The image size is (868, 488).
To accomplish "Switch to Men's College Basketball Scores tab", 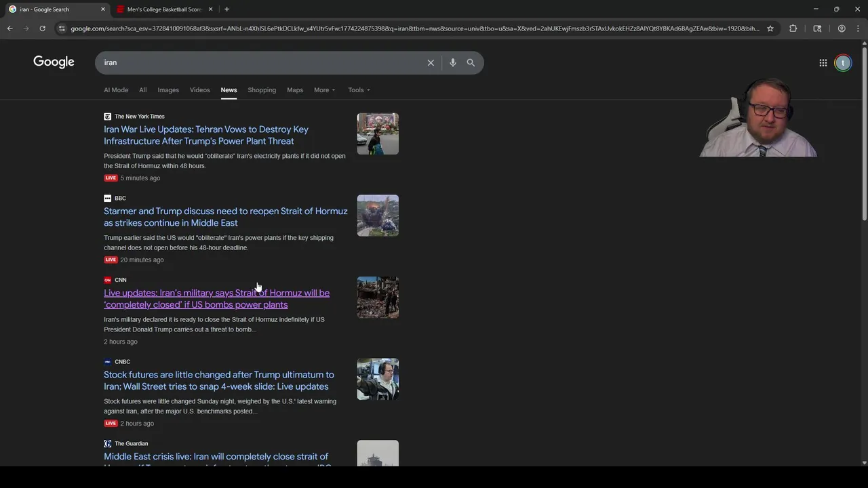I will (x=165, y=9).
